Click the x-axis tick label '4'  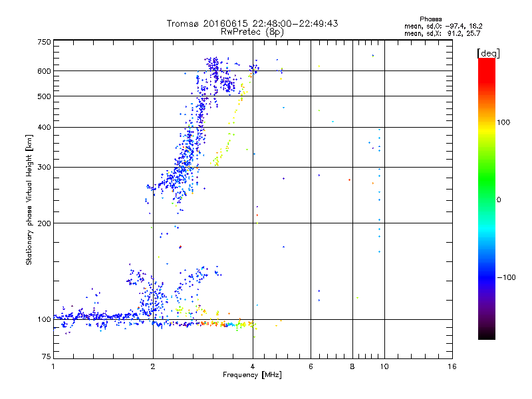tap(253, 366)
